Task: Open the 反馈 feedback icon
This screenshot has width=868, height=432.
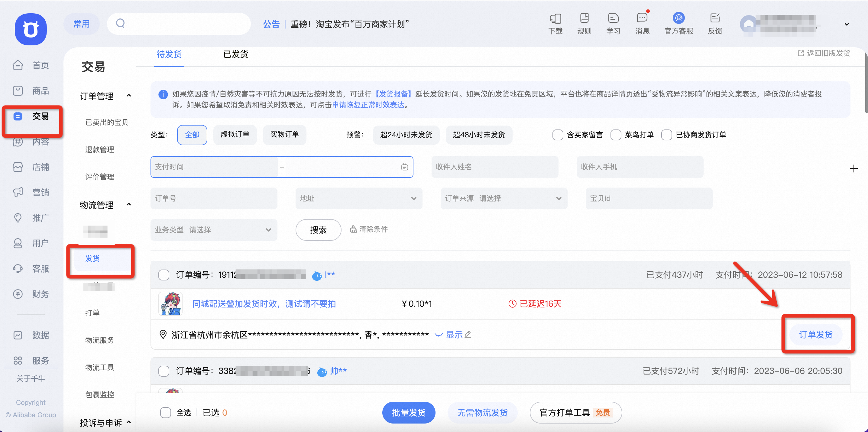Action: click(x=715, y=24)
